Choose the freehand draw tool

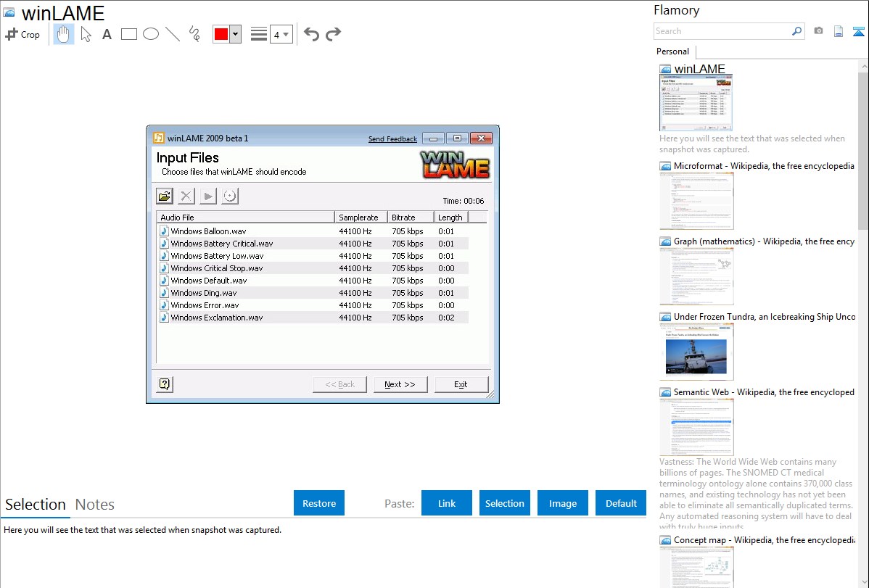pyautogui.click(x=194, y=34)
